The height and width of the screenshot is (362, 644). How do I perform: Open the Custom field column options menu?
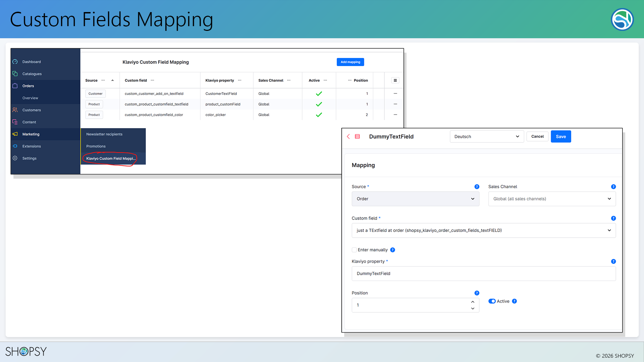[152, 80]
